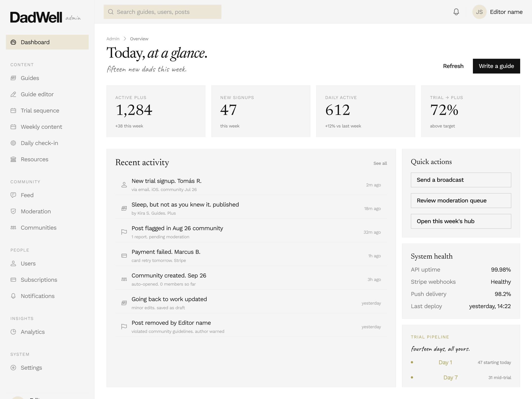Click the search magnifier icon

click(x=111, y=12)
